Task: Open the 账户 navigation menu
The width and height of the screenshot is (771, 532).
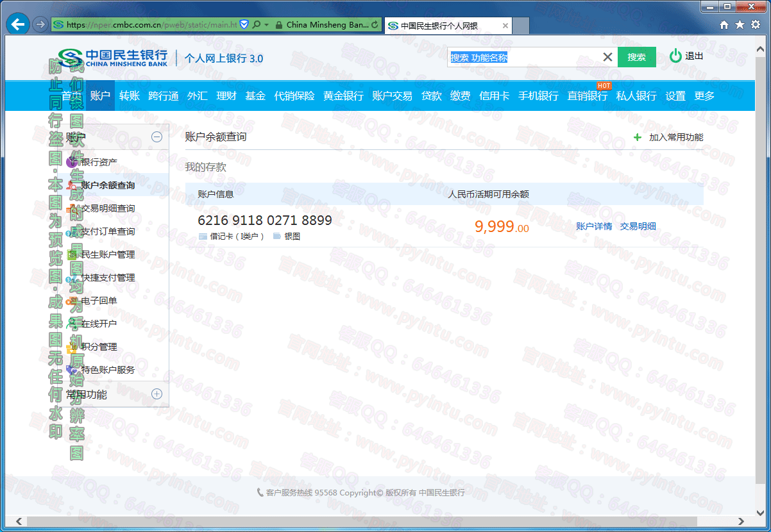Action: (100, 96)
